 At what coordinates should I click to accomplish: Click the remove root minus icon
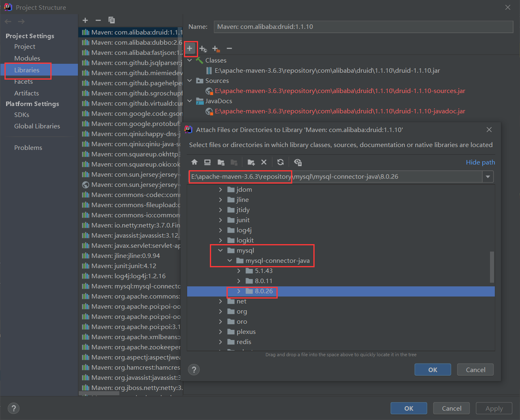(x=229, y=48)
